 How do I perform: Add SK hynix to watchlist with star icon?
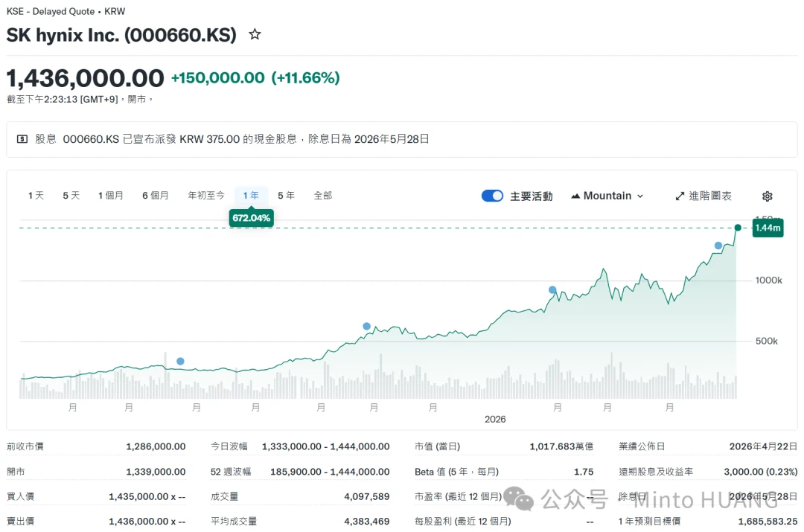255,34
